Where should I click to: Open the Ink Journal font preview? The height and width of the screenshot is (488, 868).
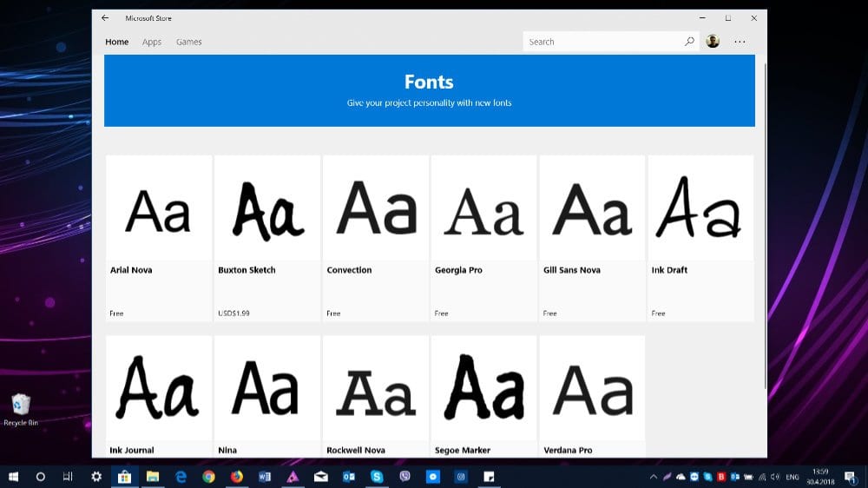pyautogui.click(x=158, y=388)
